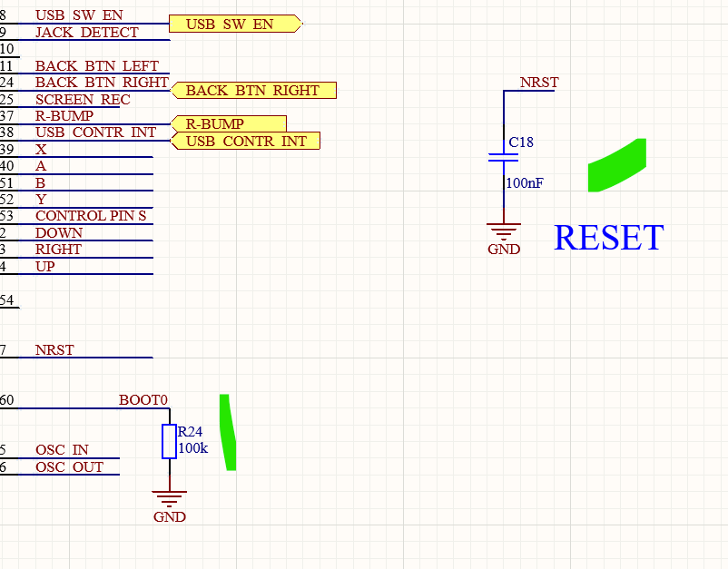Viewport: 728px width, 569px height.
Task: Select the USB_SW_EN net label on pin 8
Action: [79, 15]
